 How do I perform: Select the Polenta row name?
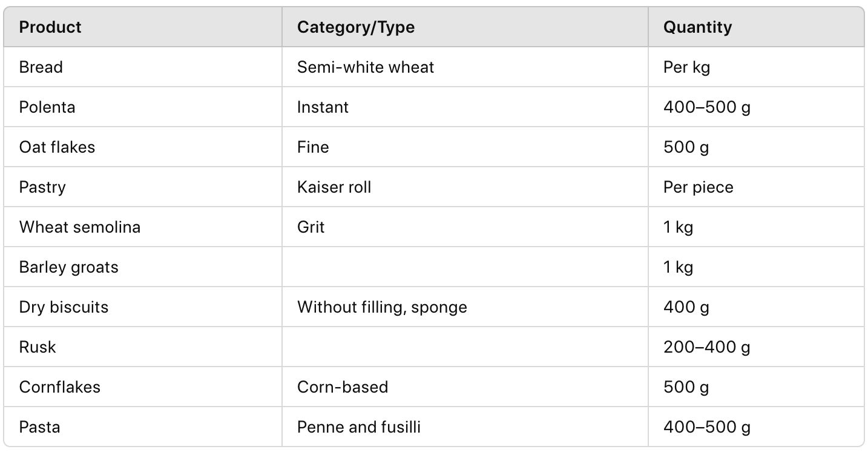click(47, 107)
